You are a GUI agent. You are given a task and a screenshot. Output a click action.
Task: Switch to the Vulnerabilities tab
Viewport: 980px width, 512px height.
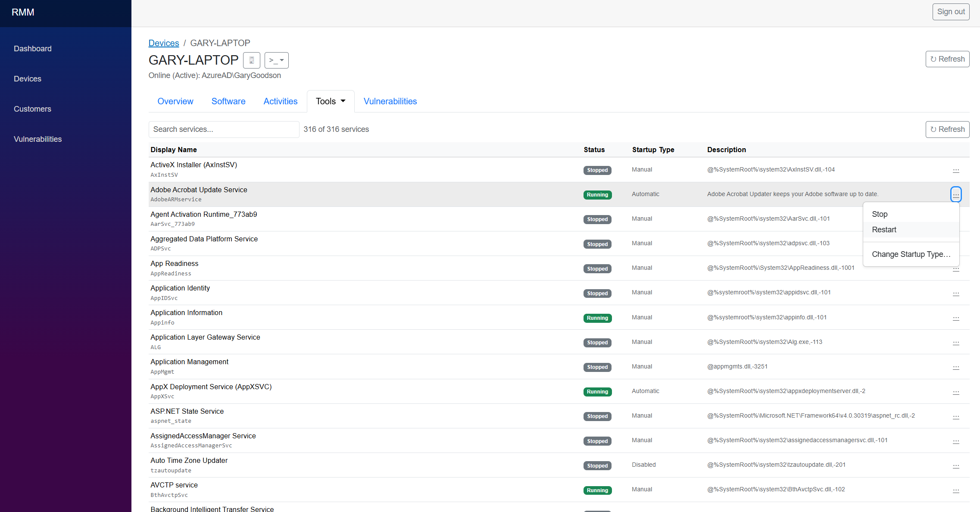click(390, 101)
